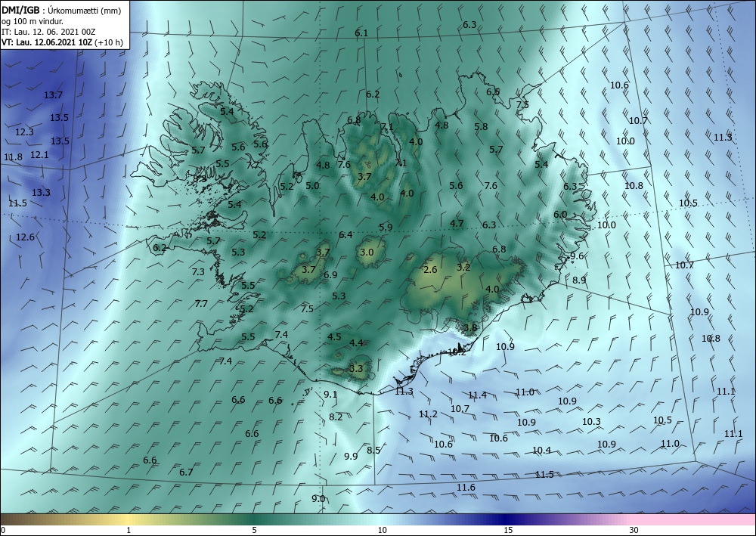Select the 2.6 value on Vatnajökull
The image size is (756, 536).
coord(430,269)
